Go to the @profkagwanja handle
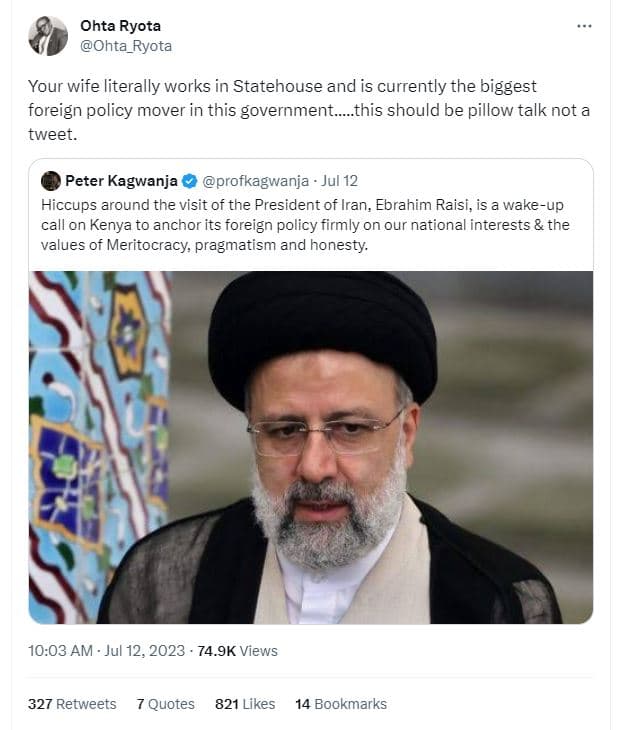The height and width of the screenshot is (730, 622). coord(254,181)
